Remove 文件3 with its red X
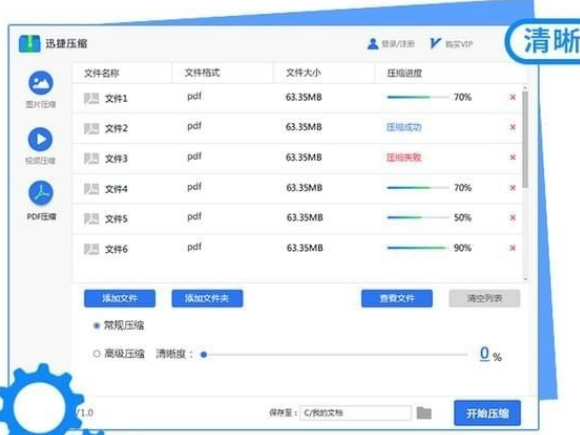580x435 pixels. tap(513, 158)
